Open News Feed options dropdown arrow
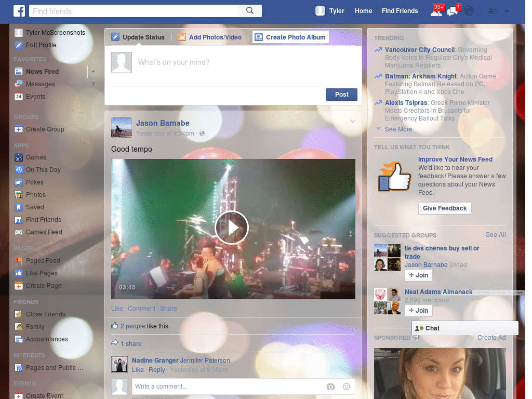Screen dimensions: 532x399 (93, 72)
